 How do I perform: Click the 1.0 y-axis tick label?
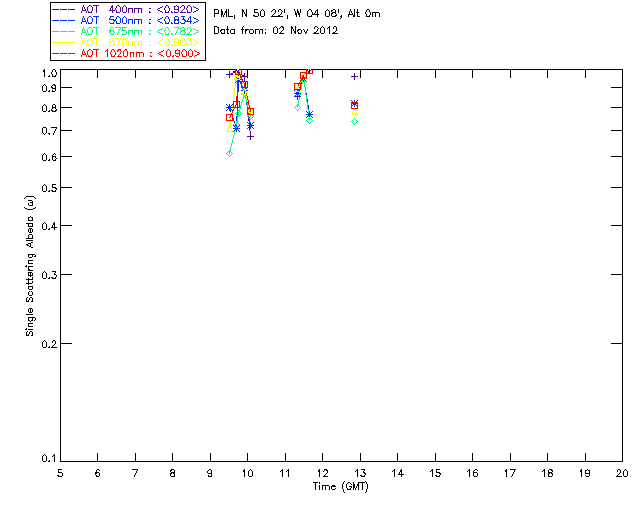[x=49, y=73]
